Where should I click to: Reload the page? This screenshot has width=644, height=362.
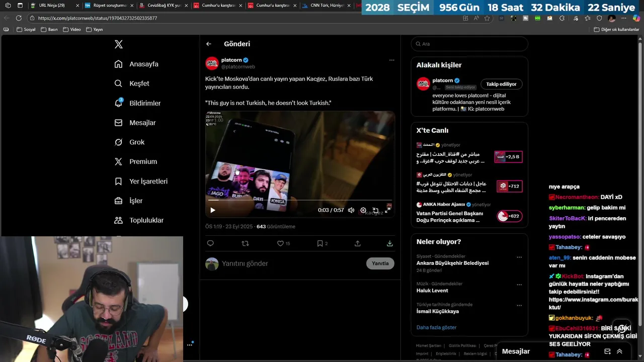[19, 18]
